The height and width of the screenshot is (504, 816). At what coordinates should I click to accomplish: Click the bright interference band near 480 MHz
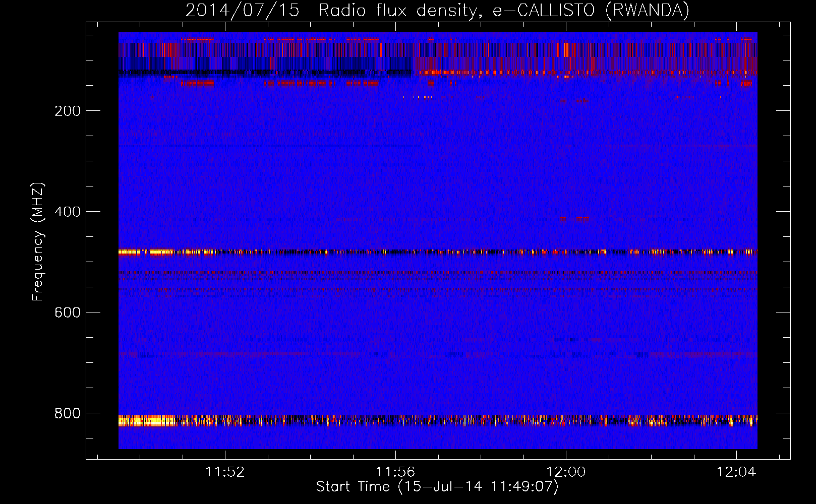tap(438, 252)
